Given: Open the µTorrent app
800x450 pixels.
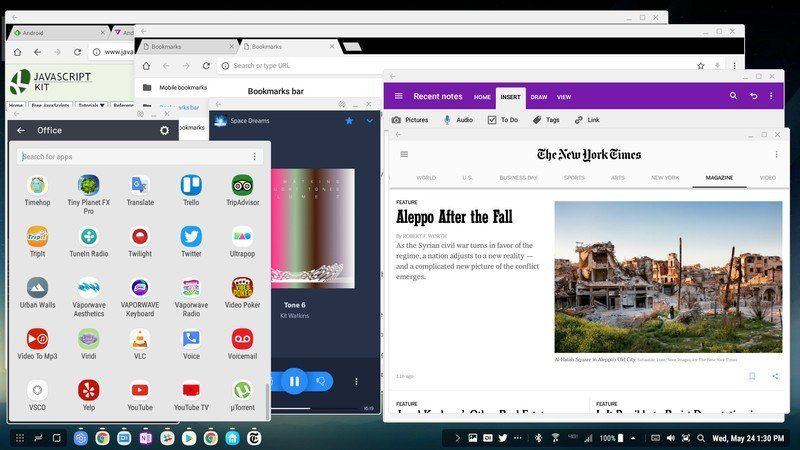Looking at the screenshot, I should (x=242, y=390).
